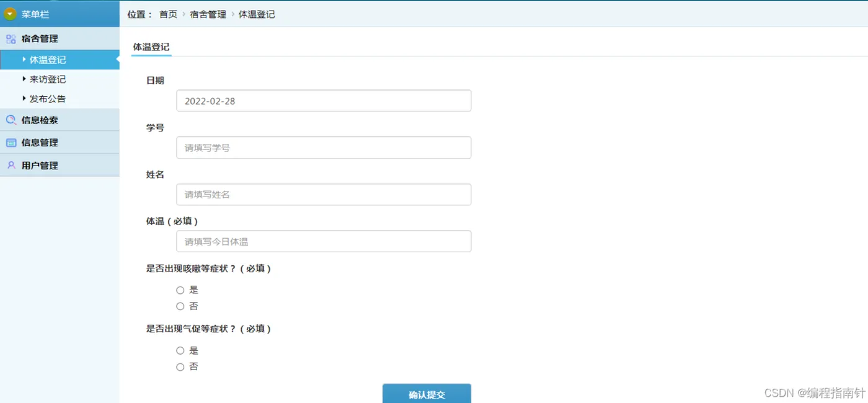Screen dimensions: 868x403
Task: Select 否 for 气促等症状 question
Action: [180, 367]
